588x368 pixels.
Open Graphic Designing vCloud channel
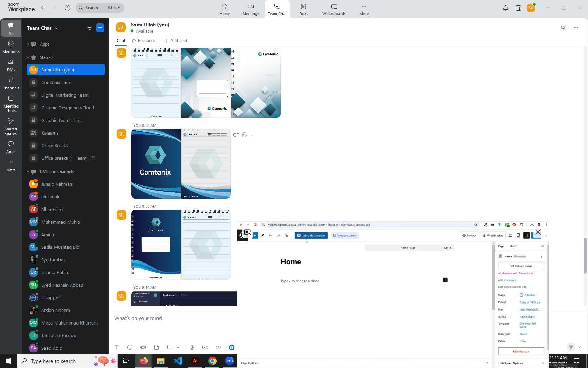tap(65, 108)
